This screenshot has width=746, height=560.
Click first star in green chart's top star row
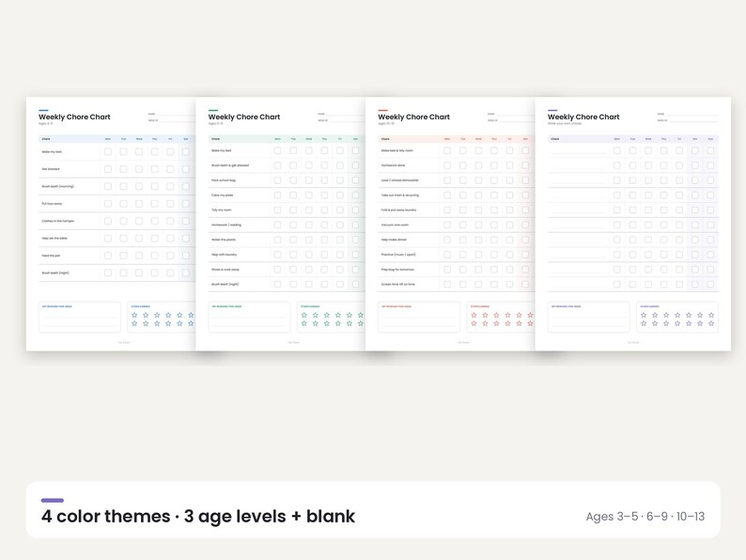coord(304,315)
